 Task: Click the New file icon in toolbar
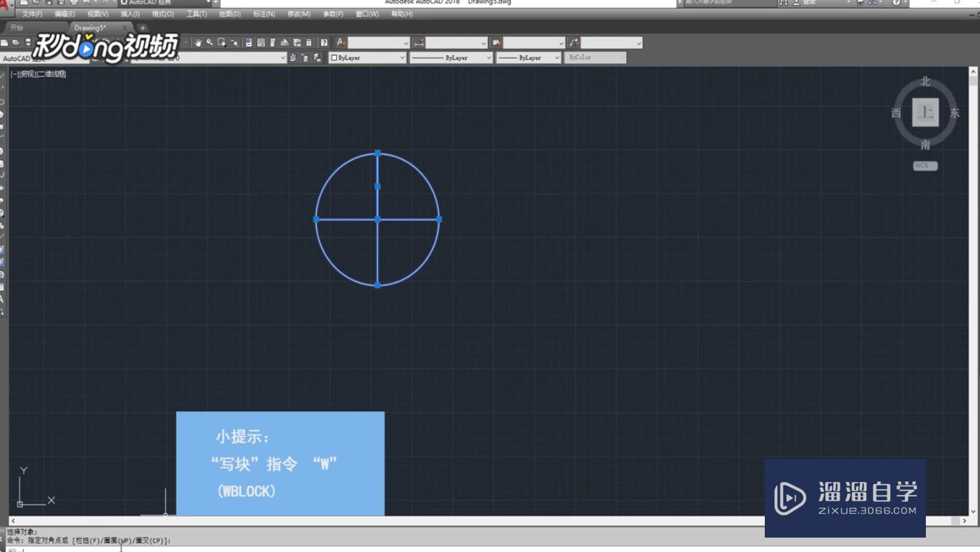pos(4,42)
